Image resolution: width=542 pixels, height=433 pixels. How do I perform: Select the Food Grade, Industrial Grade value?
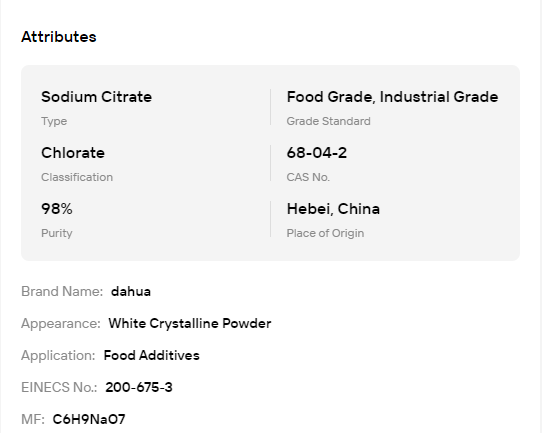pos(392,97)
